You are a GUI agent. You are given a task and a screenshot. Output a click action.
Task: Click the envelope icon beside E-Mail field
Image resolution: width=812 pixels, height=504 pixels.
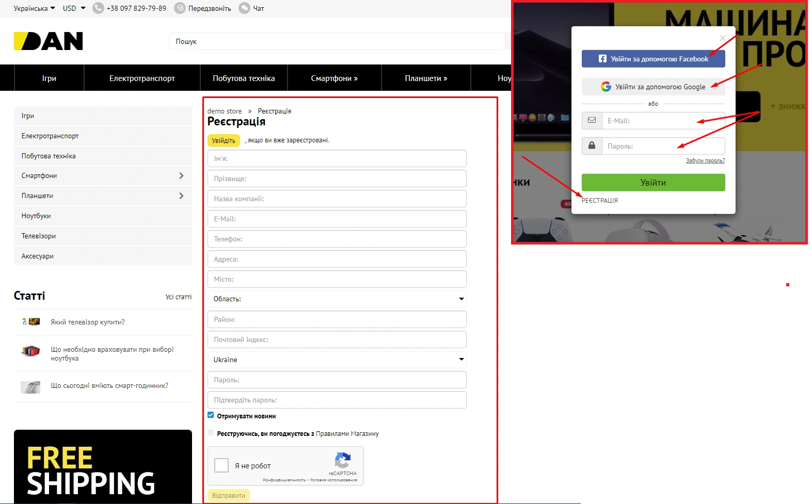click(x=592, y=120)
